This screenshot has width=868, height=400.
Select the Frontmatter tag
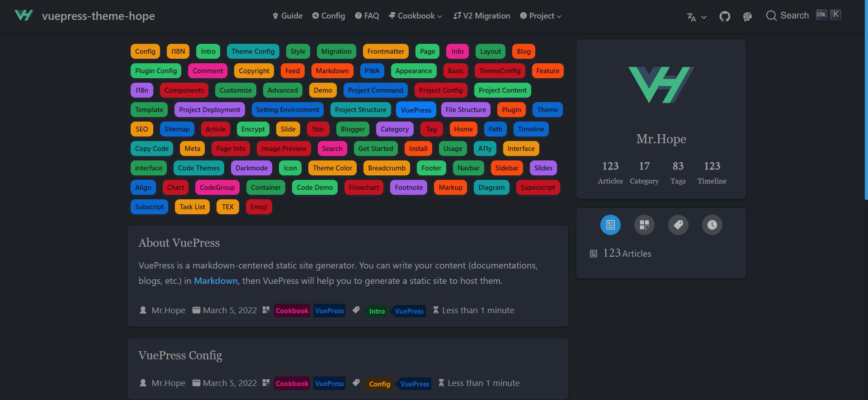[386, 52]
